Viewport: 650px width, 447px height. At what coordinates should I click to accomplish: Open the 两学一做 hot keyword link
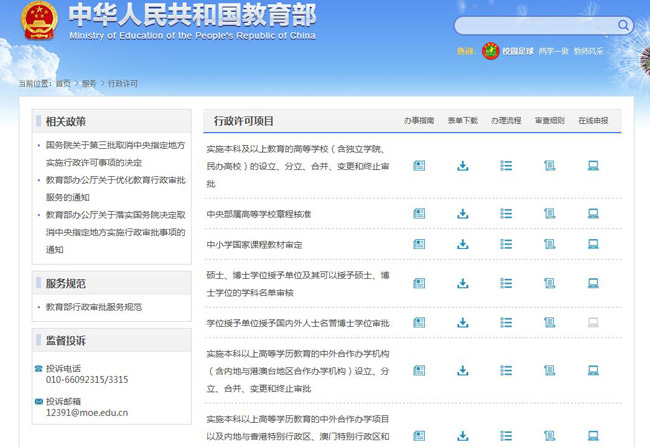(x=553, y=51)
